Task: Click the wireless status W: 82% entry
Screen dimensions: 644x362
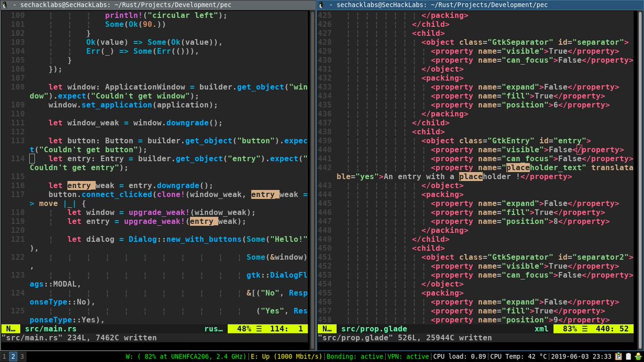Action: pos(186,357)
